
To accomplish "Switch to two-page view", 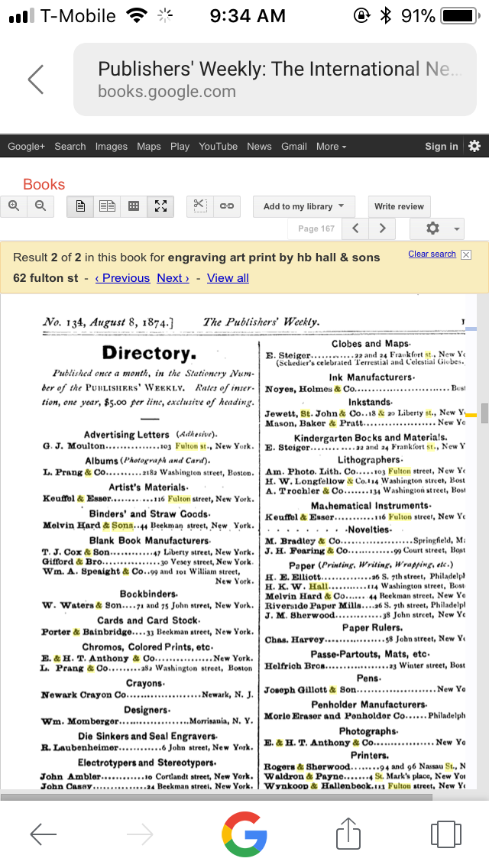I will click(x=107, y=206).
